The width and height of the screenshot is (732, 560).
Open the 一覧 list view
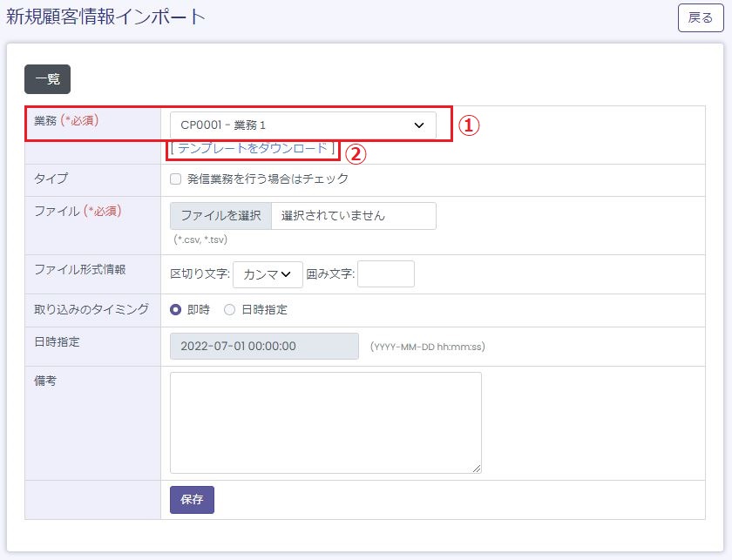(x=47, y=79)
